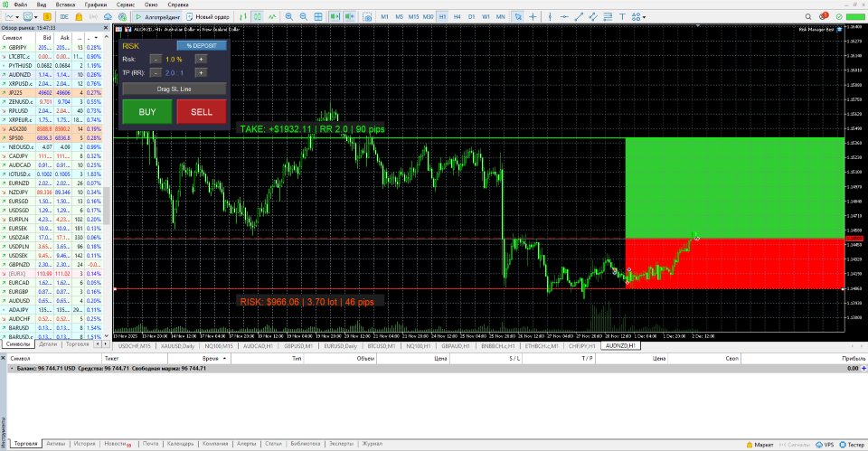Click the Drag SL Line button

(174, 89)
